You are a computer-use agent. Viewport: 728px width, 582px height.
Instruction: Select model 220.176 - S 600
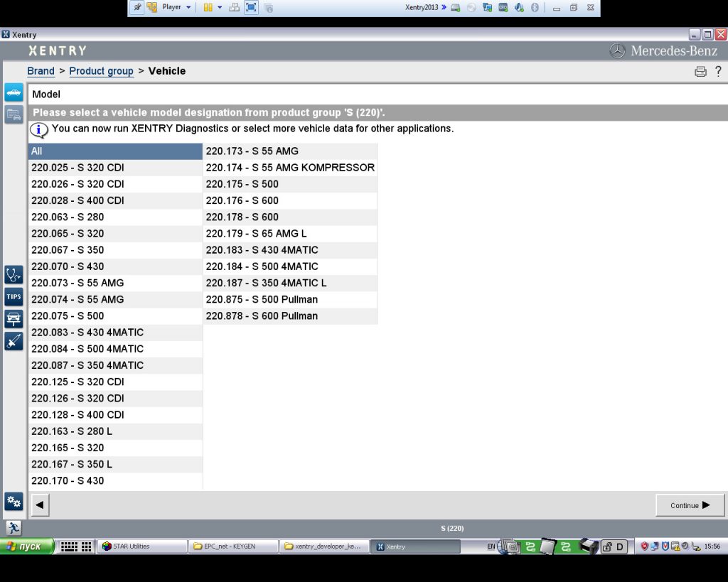[290, 200]
